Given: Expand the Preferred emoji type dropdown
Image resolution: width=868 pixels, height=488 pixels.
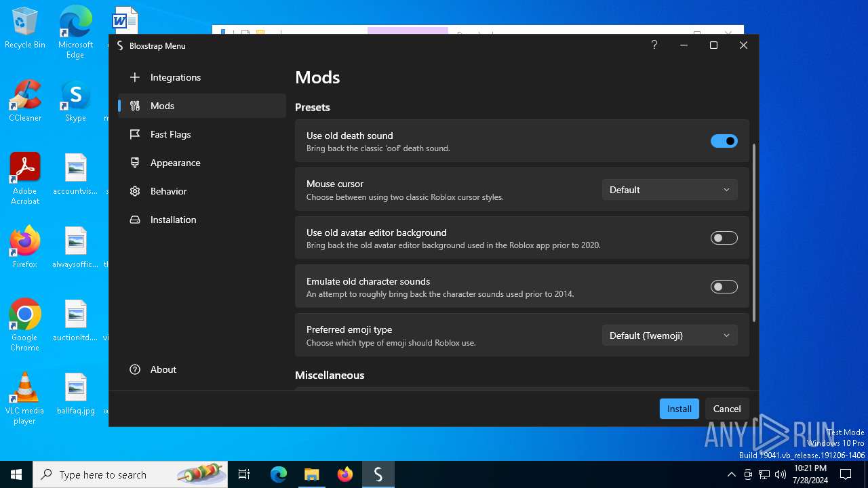Looking at the screenshot, I should [x=669, y=335].
